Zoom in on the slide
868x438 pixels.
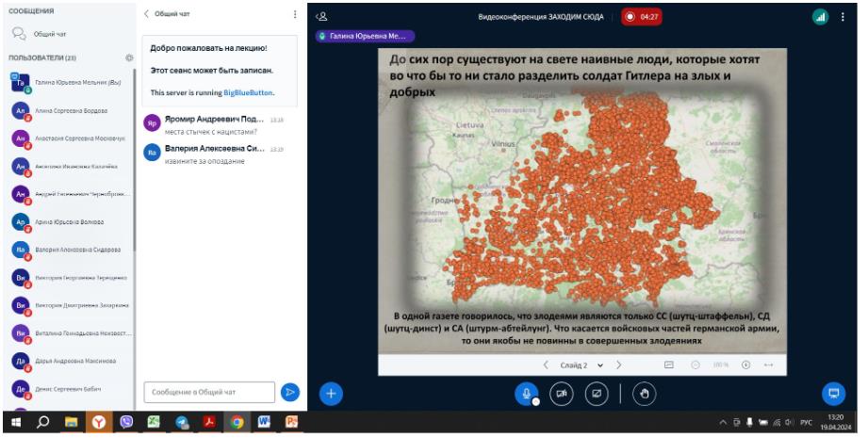[x=745, y=365]
